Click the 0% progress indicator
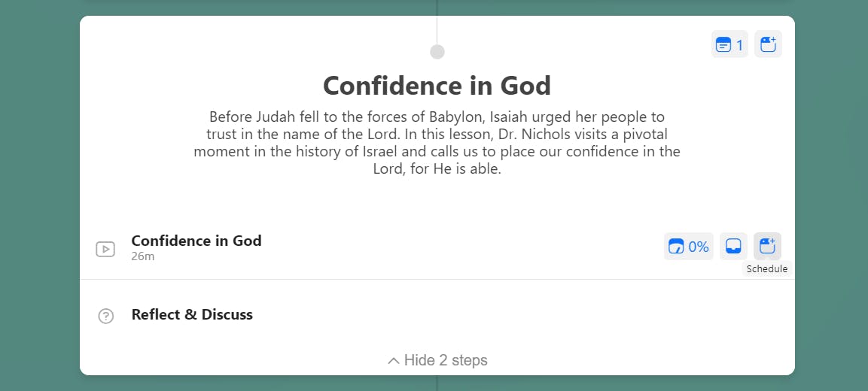 pos(689,246)
